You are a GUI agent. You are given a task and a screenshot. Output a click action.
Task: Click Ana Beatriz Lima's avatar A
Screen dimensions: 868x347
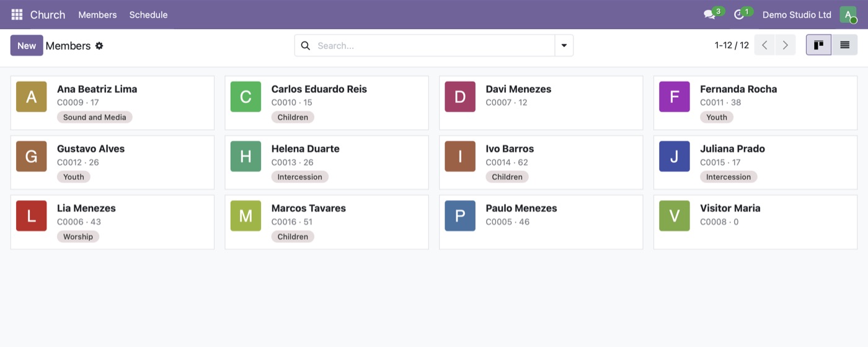pyautogui.click(x=32, y=97)
